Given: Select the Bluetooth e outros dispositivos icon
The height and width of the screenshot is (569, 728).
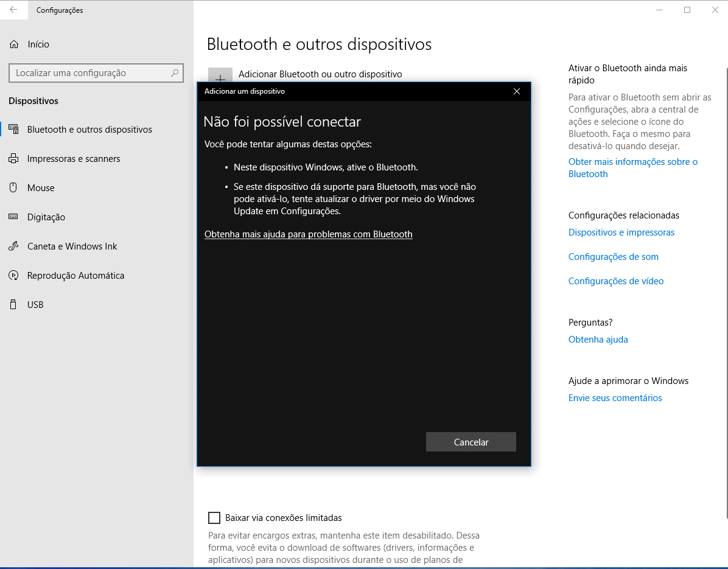Looking at the screenshot, I should (x=13, y=129).
